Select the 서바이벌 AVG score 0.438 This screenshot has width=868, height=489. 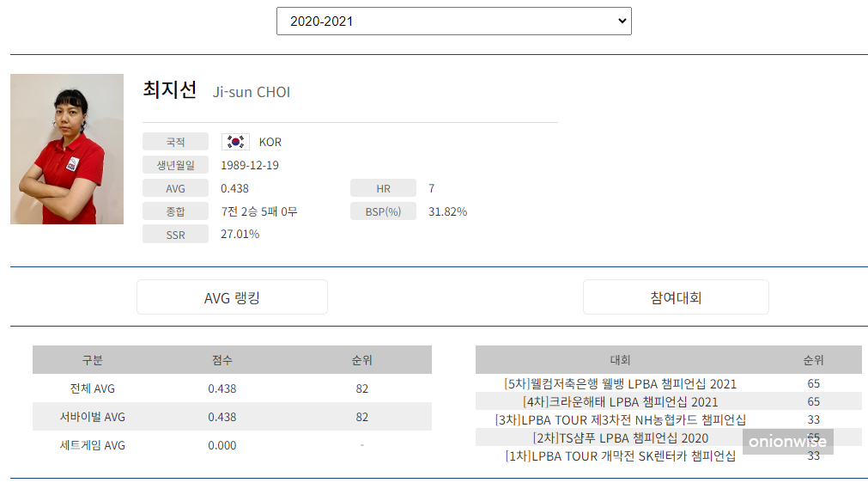(222, 418)
